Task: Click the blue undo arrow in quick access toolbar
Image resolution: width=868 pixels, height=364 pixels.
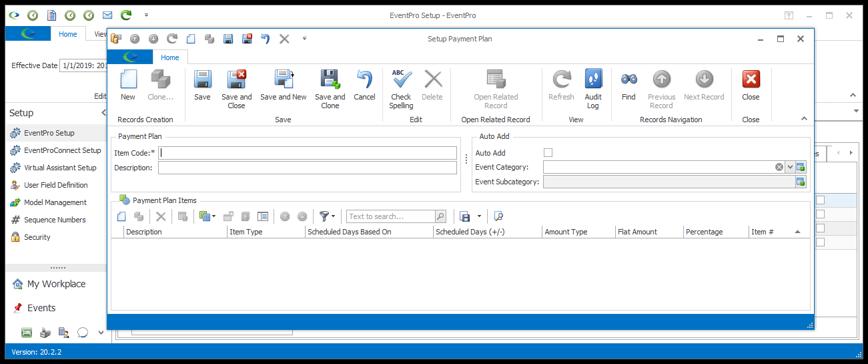Action: pos(266,39)
